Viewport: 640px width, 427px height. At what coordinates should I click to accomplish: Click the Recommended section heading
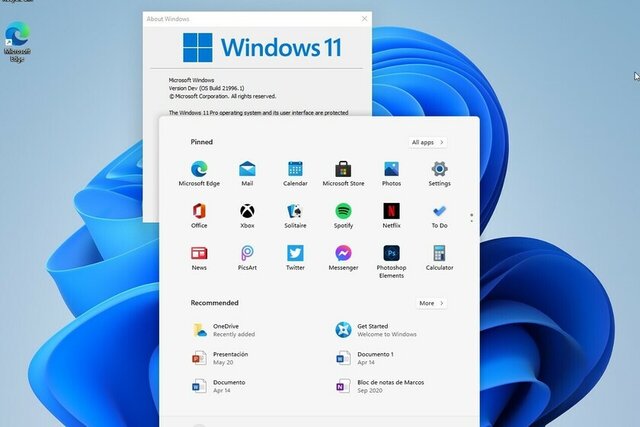tap(215, 302)
